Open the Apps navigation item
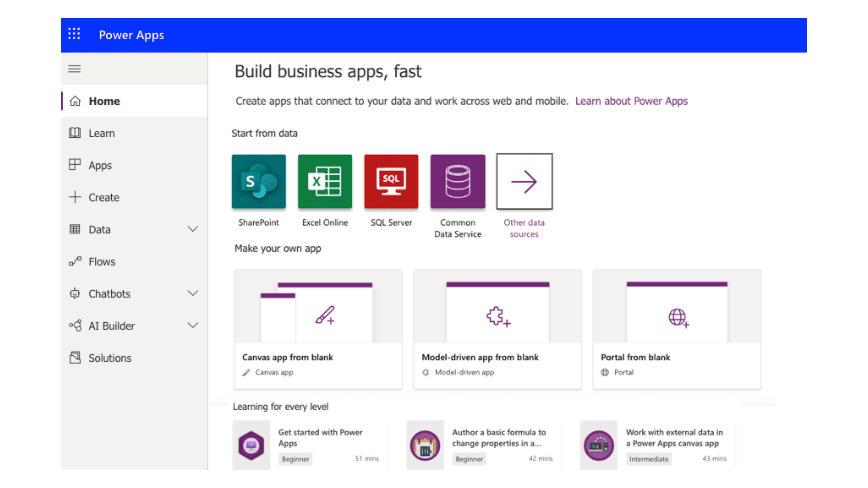The width and height of the screenshot is (868, 488). click(100, 165)
